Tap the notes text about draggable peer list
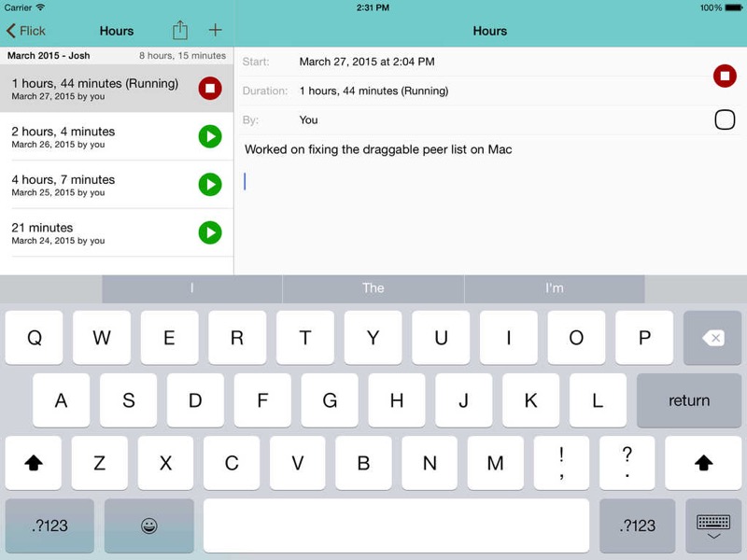This screenshot has width=747, height=560. pyautogui.click(x=378, y=149)
